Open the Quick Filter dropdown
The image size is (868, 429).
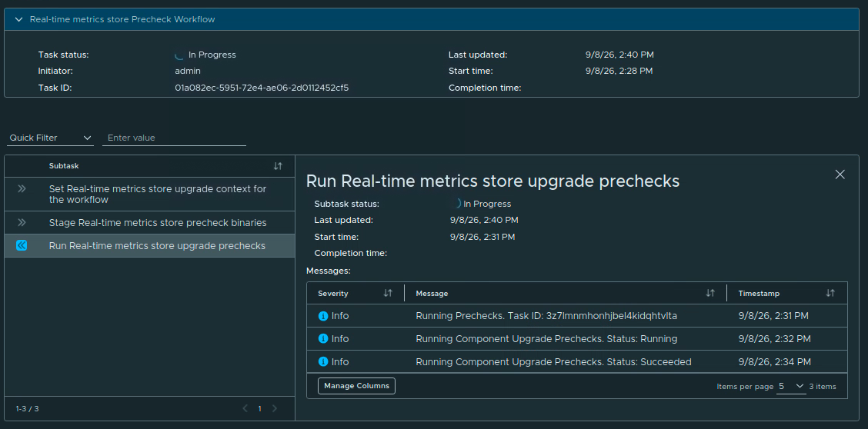[50, 138]
